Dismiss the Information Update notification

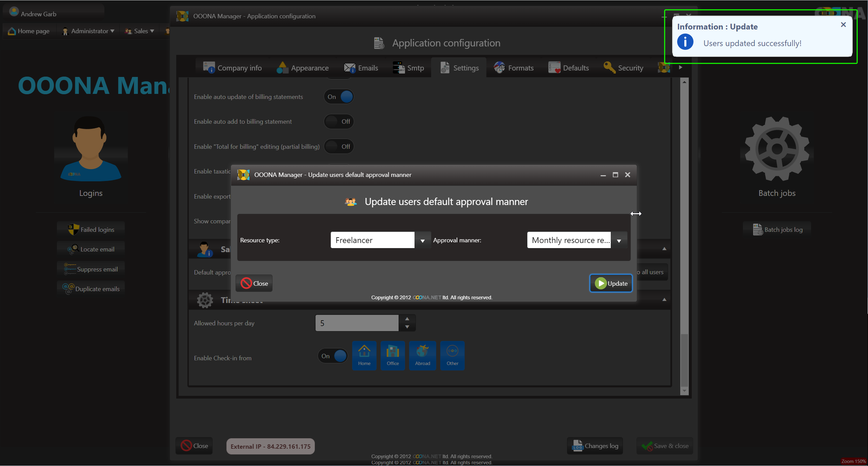coord(843,25)
